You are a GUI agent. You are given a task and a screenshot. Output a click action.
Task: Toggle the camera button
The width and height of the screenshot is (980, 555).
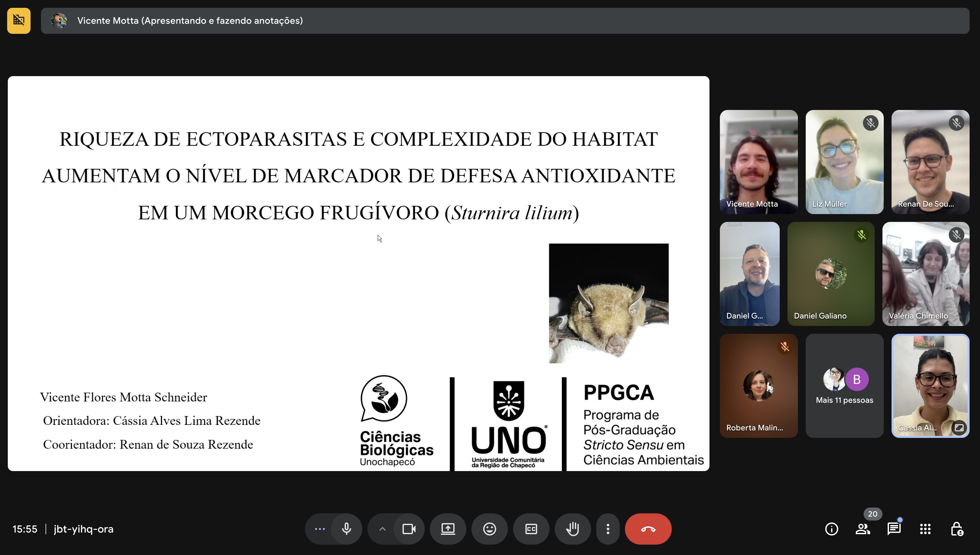point(409,529)
